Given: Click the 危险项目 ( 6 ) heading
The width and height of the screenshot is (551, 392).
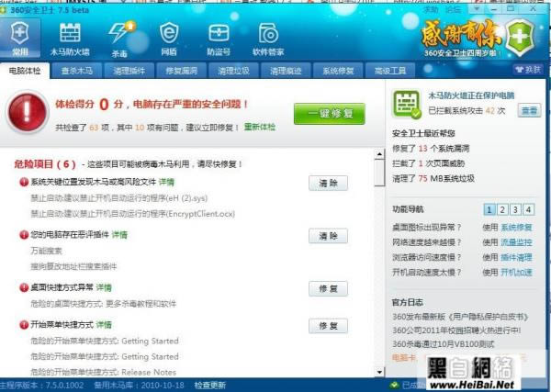Looking at the screenshot, I should tap(45, 164).
